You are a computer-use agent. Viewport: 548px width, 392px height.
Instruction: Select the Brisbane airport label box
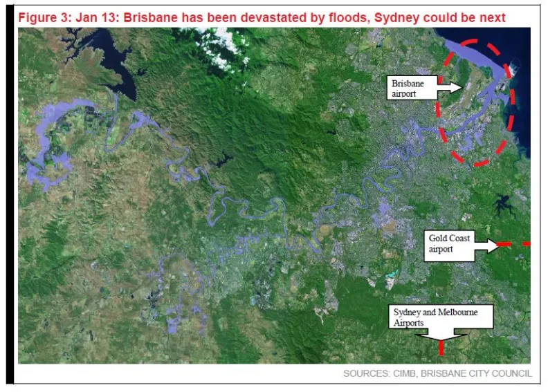[x=410, y=88]
